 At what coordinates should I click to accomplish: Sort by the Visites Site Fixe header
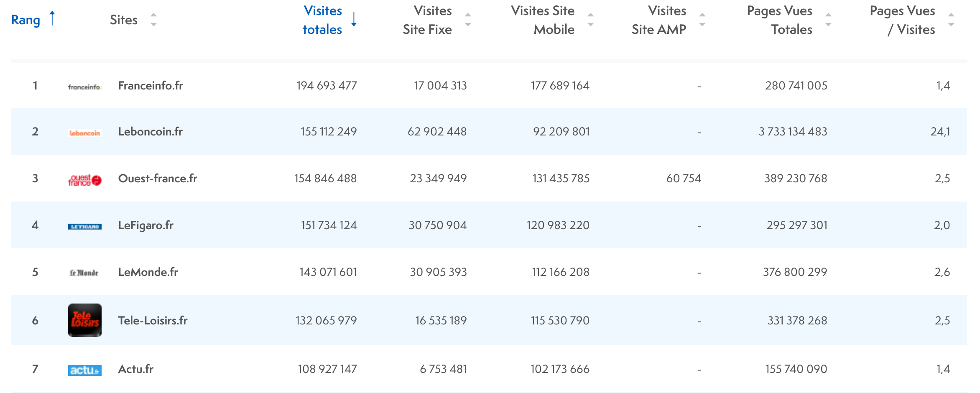tap(427, 20)
